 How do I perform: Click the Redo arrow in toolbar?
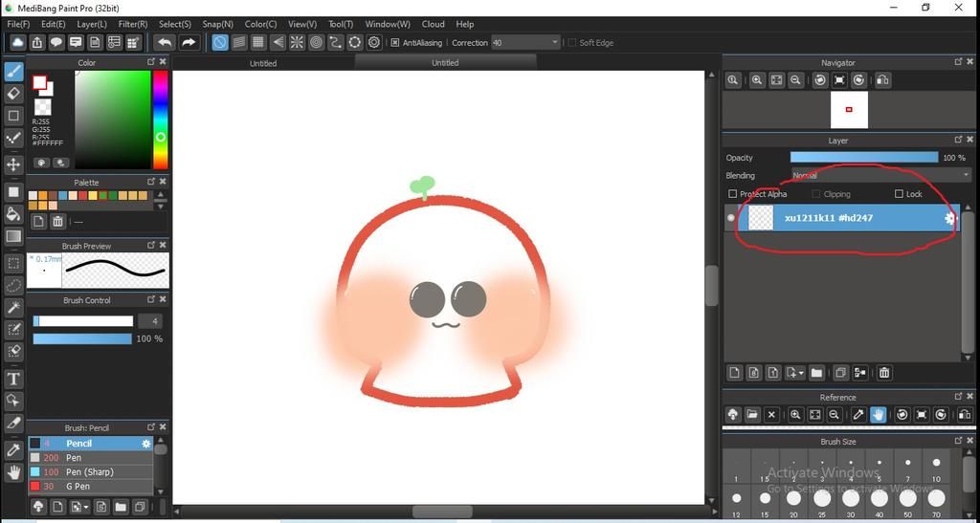pos(188,42)
